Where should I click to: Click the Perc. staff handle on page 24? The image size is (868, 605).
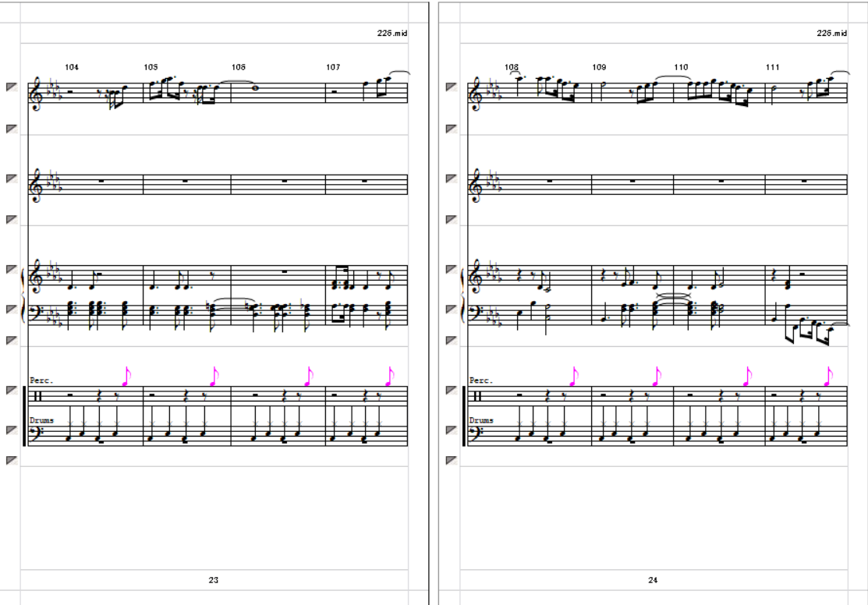(452, 391)
